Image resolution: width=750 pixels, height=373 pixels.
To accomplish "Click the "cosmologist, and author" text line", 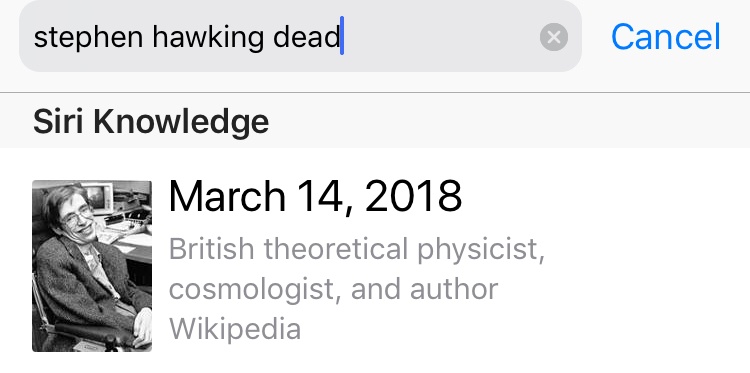I will pyautogui.click(x=333, y=289).
